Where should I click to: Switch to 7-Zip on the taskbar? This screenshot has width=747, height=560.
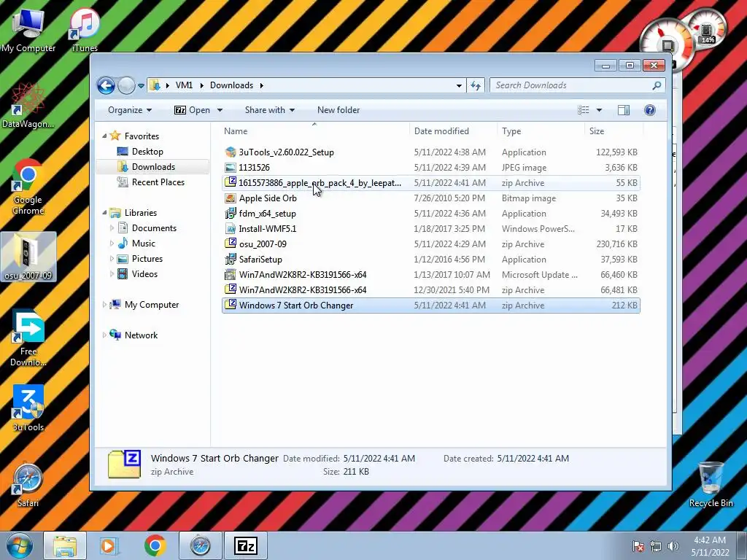246,545
